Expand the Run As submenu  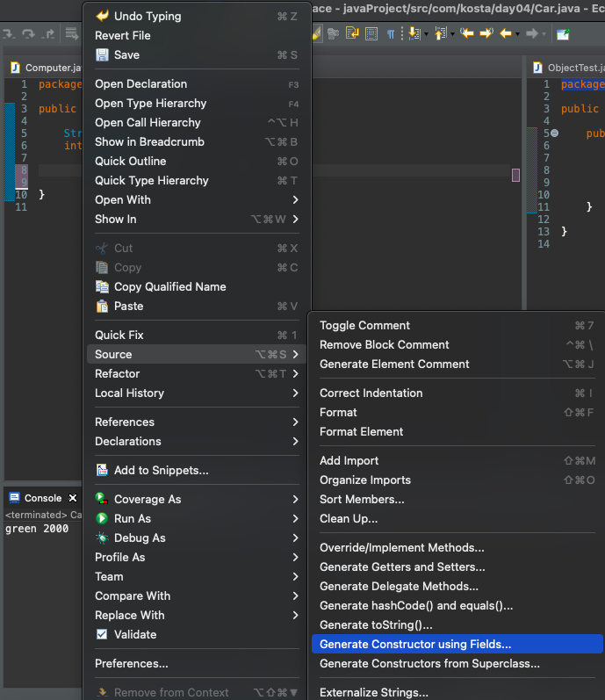point(197,518)
